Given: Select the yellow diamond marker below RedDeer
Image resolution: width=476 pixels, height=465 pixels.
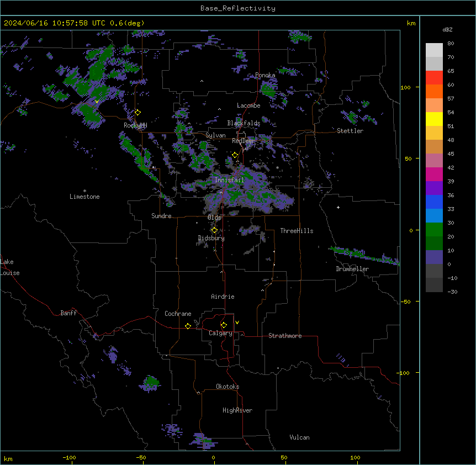Looking at the screenshot, I should 235,155.
